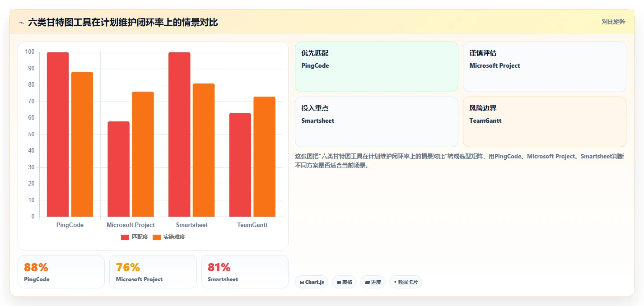Click the orange 实施难度 legend swatch
644x306 pixels.
point(157,237)
